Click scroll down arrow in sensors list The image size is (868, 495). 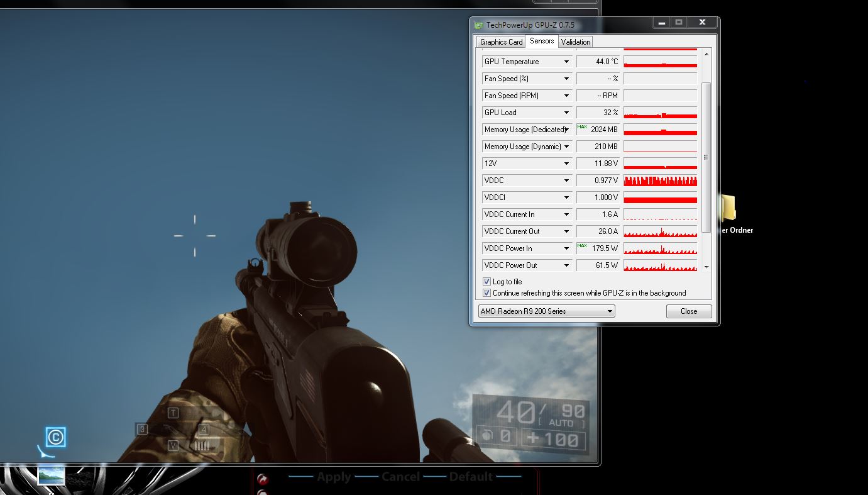(x=706, y=267)
